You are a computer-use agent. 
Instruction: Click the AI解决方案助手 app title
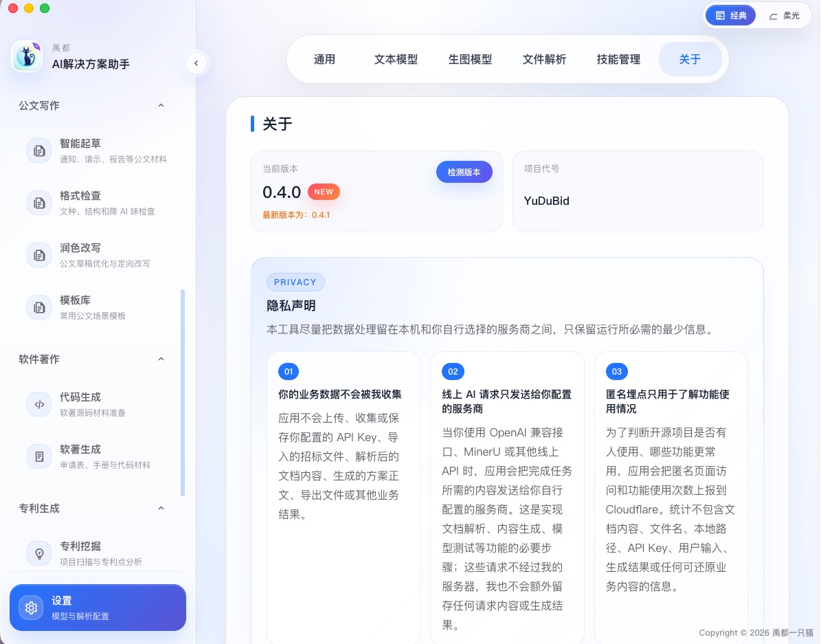tap(91, 64)
